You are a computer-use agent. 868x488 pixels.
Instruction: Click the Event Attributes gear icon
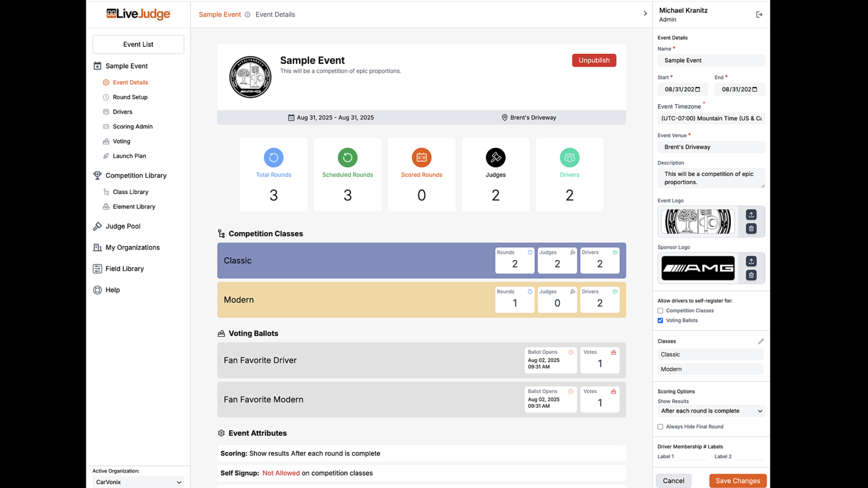[221, 433]
